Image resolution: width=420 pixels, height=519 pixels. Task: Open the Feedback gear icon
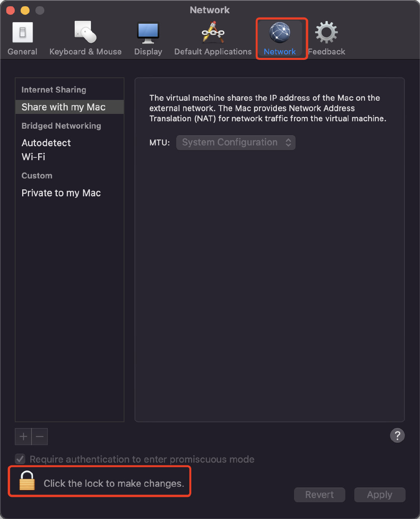click(326, 32)
